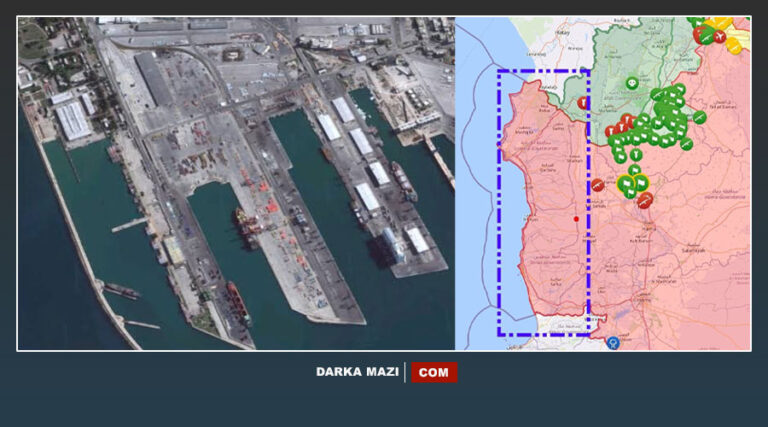This screenshot has height=427, width=768.
Task: Click the small red dot inside dashed rectangle
Action: [576, 217]
